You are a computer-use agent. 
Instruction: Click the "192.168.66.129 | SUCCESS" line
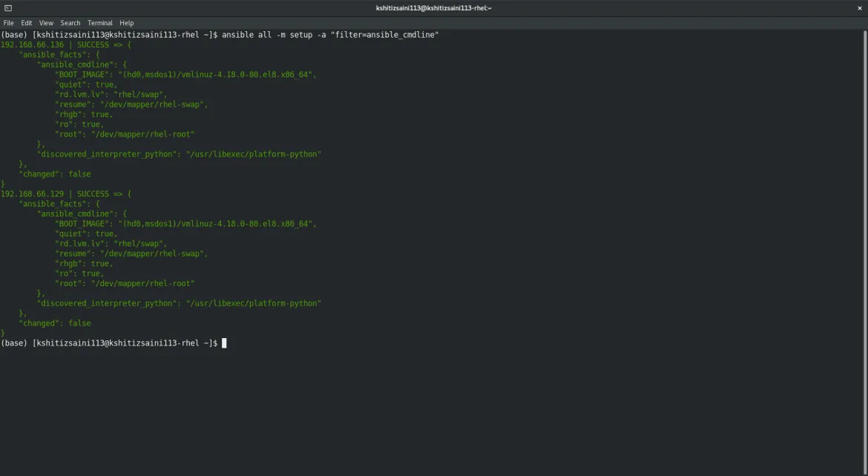click(66, 194)
